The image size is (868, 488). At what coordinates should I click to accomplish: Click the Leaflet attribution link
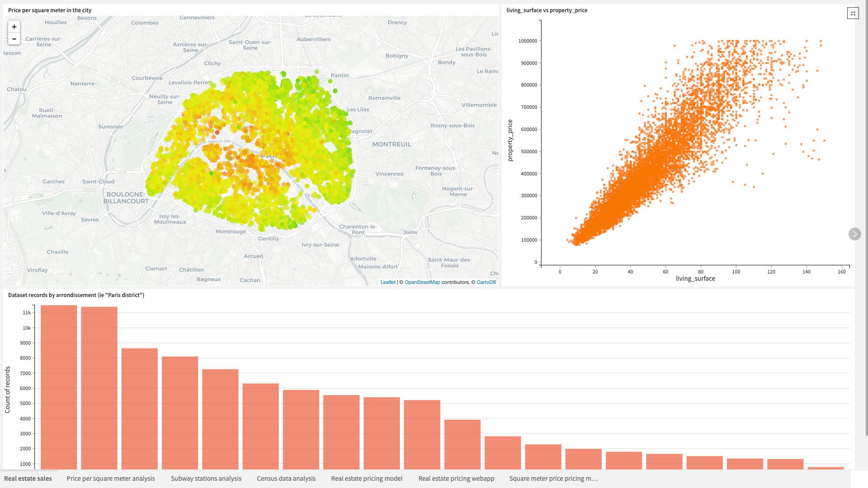[388, 282]
